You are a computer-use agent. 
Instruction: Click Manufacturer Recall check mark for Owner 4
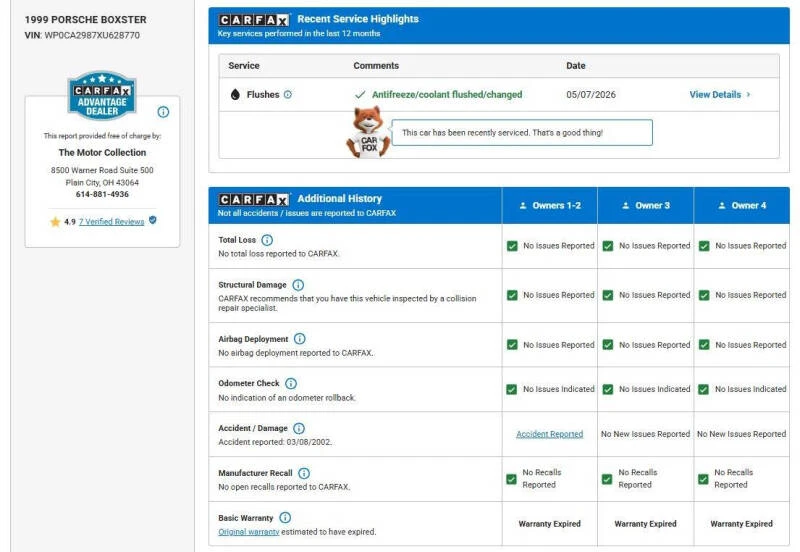point(703,479)
